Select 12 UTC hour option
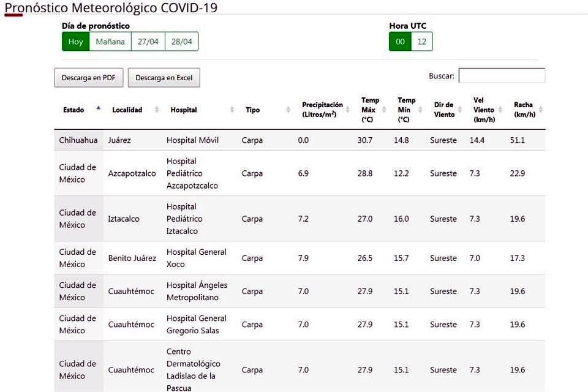Viewport: 588px width, 392px height. 421,42
